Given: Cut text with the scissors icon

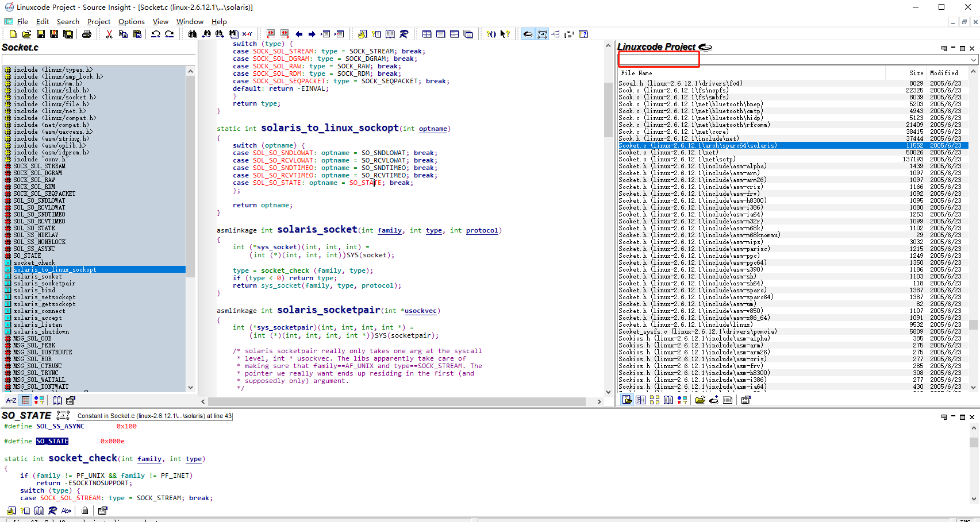Looking at the screenshot, I should (108, 34).
